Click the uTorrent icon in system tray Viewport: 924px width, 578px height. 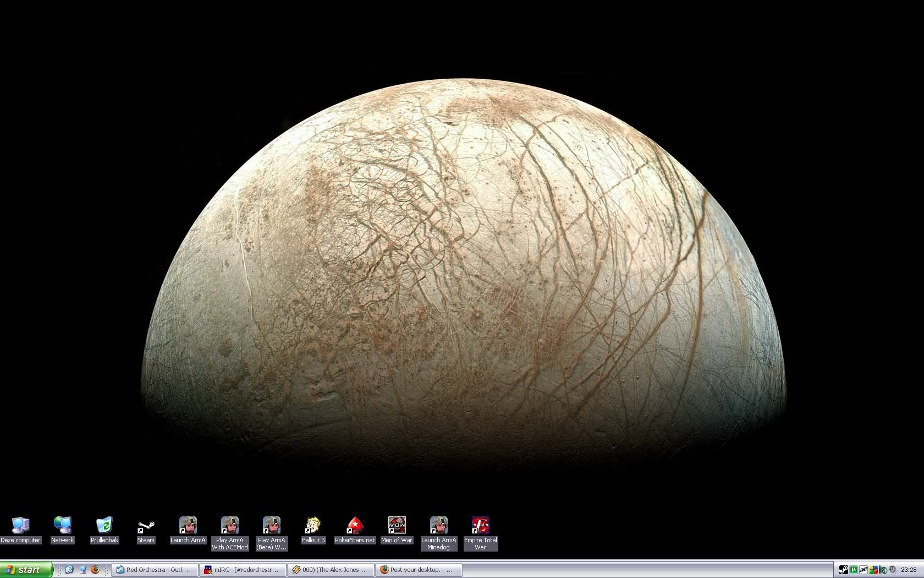click(x=854, y=570)
